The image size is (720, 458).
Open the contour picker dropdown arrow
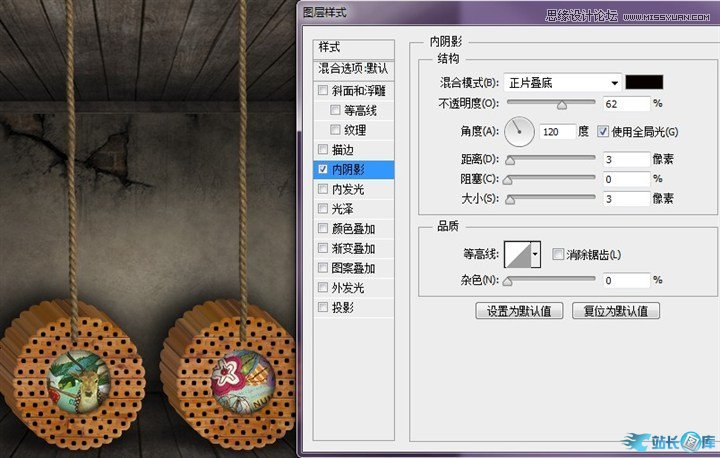point(536,255)
